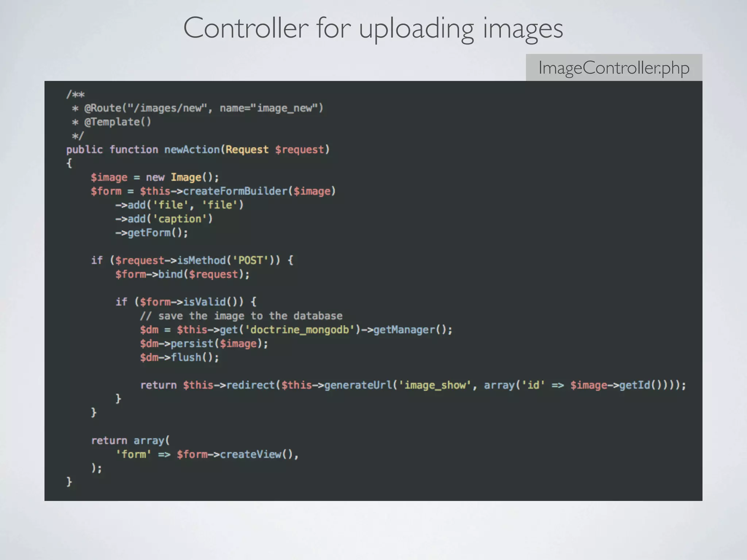This screenshot has height=560, width=747.
Task: Click the opening '/**' comment line
Action: (x=76, y=95)
